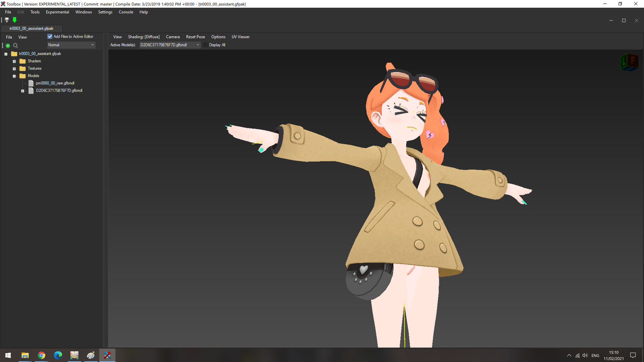Open the Experimental menu
The width and height of the screenshot is (644, 362).
(x=57, y=12)
